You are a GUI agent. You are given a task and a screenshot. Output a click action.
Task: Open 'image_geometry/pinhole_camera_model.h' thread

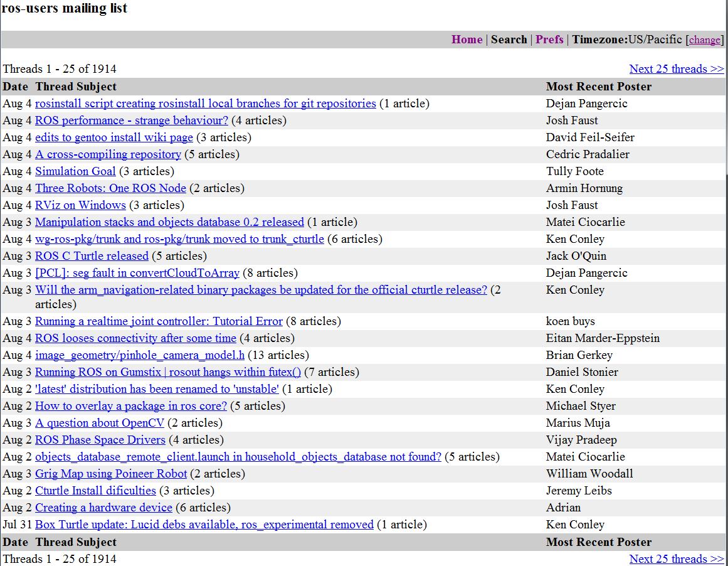coord(139,355)
